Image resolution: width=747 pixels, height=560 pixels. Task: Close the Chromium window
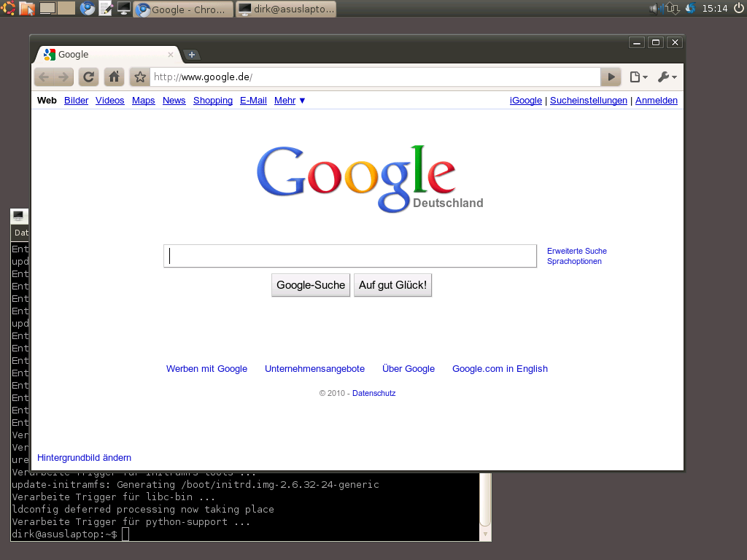point(675,42)
